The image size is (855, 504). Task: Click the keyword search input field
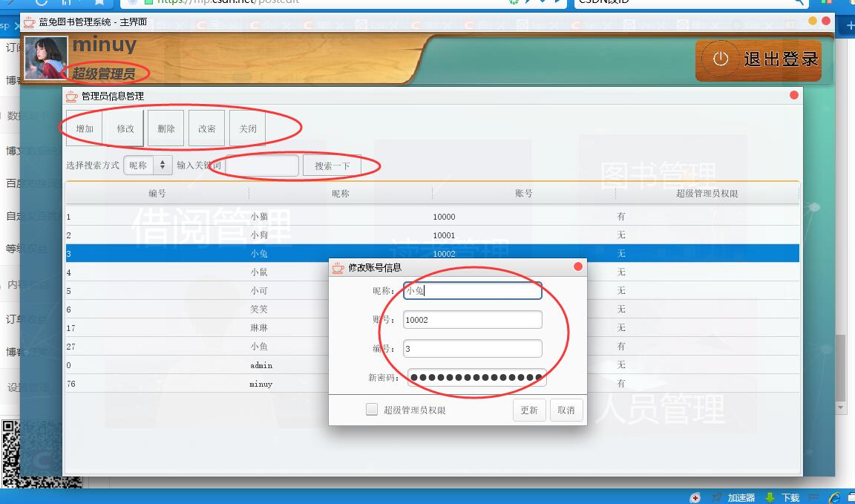click(262, 166)
